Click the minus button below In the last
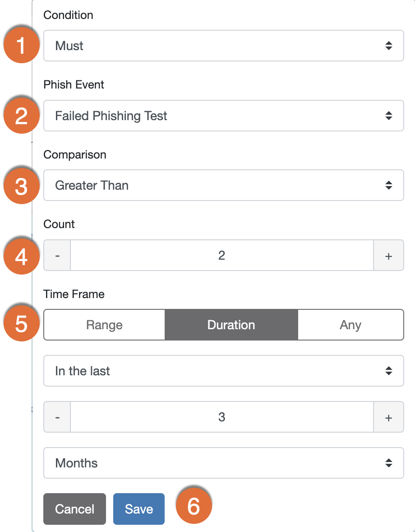This screenshot has height=532, width=415. point(57,417)
